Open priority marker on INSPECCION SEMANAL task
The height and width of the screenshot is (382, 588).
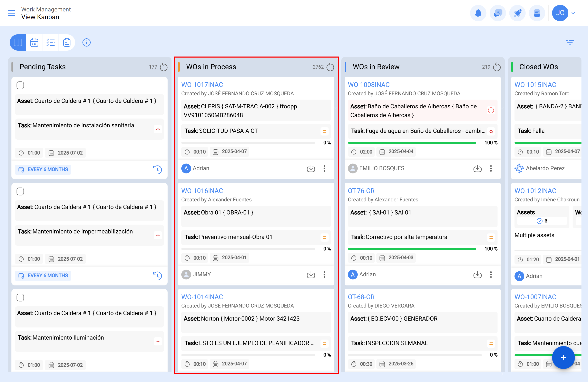[x=491, y=343]
